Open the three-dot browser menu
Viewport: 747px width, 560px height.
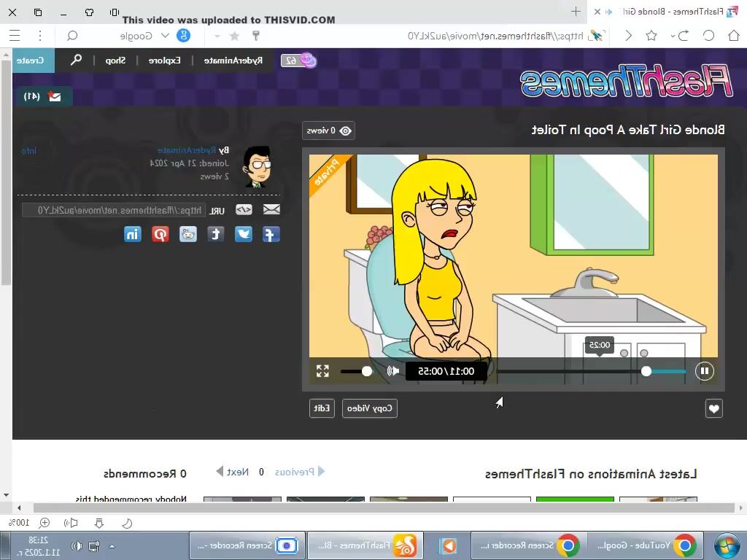click(40, 36)
